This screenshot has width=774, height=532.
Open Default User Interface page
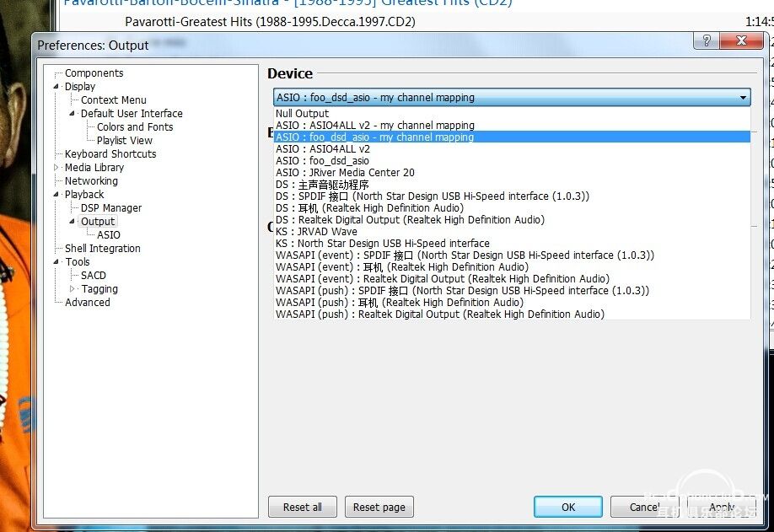pyautogui.click(x=132, y=114)
